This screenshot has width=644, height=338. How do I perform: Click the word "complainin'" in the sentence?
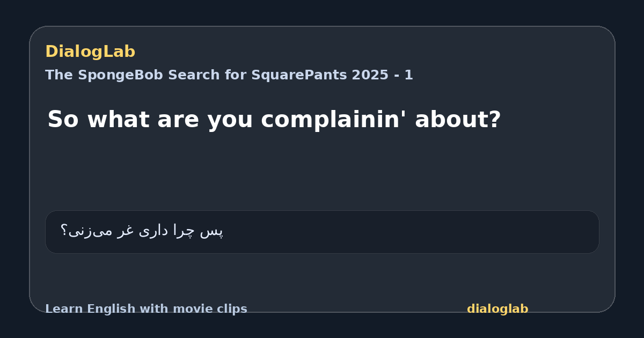tap(334, 121)
